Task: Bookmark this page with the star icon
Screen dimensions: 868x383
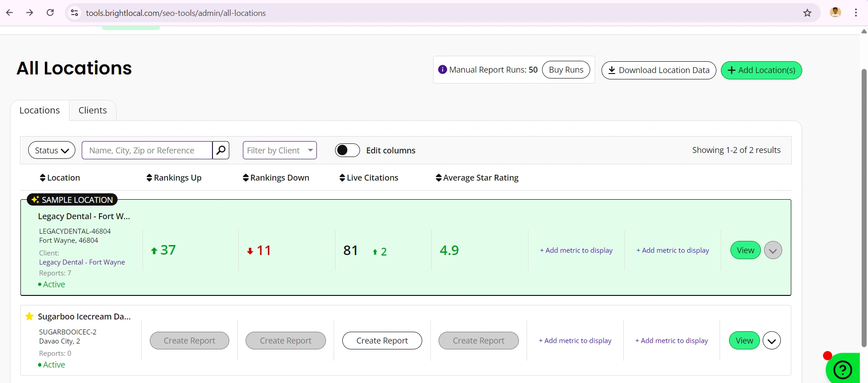Action: (x=807, y=13)
